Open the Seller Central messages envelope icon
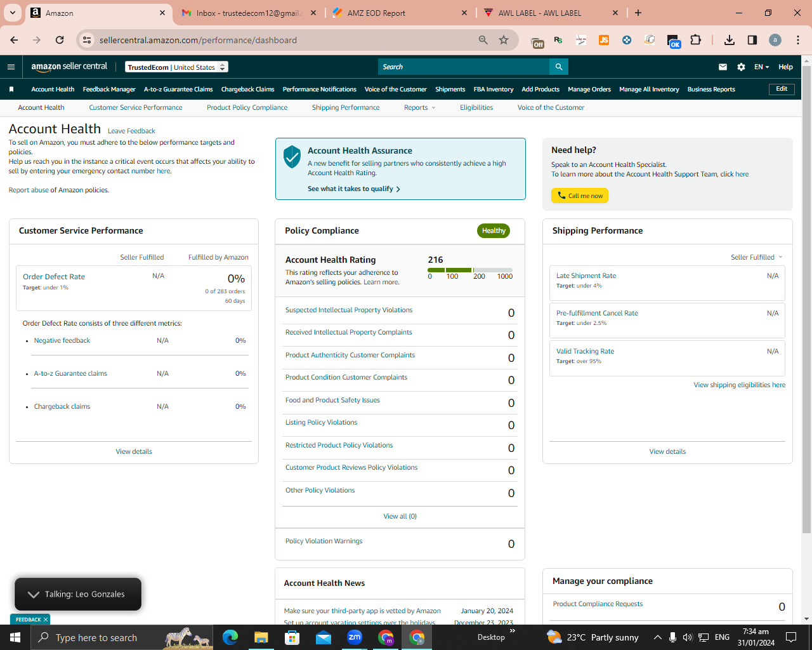Screen dimensions: 812x650 point(723,67)
